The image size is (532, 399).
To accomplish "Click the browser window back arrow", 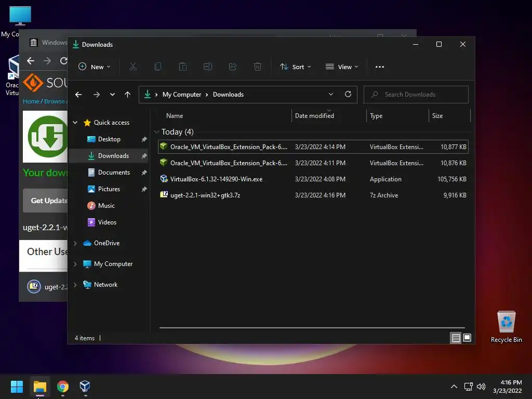I will coord(31,61).
